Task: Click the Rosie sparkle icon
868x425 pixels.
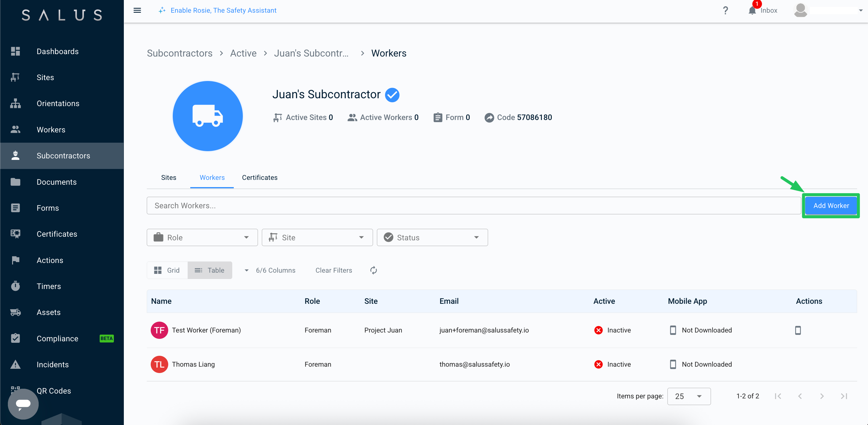Action: click(x=162, y=10)
